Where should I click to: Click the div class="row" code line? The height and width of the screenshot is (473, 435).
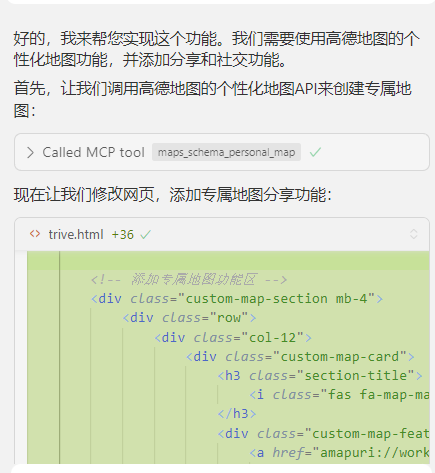(x=189, y=318)
